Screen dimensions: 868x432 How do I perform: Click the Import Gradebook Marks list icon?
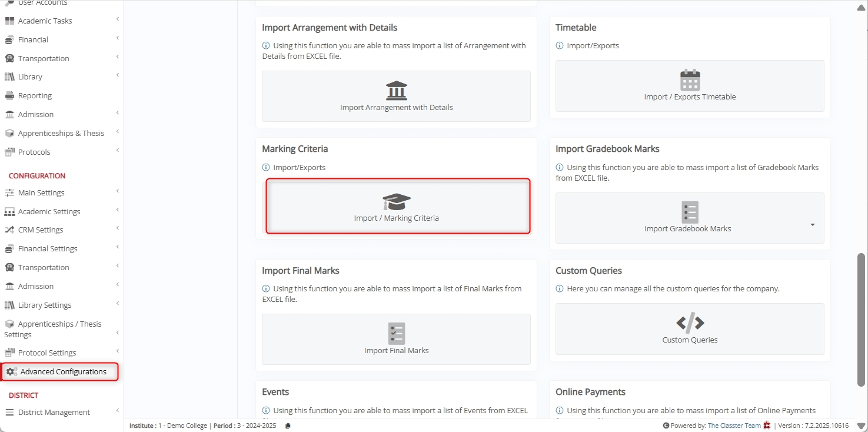click(690, 212)
